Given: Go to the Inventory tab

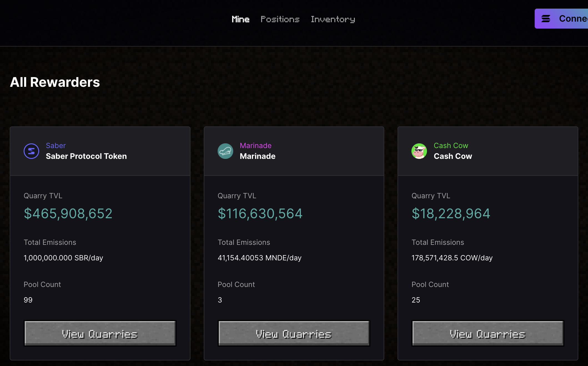Looking at the screenshot, I should pyautogui.click(x=333, y=19).
